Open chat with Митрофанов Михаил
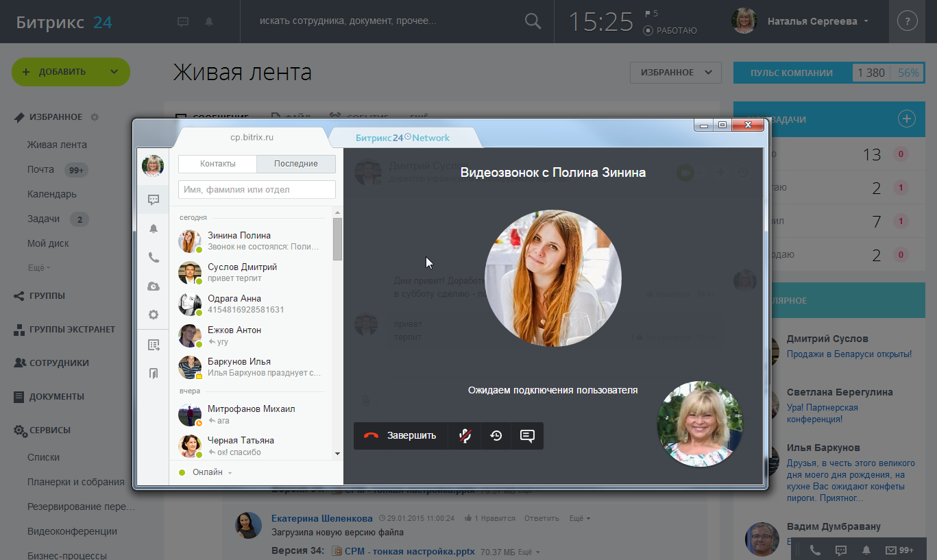This screenshot has width=937, height=560. 251,414
